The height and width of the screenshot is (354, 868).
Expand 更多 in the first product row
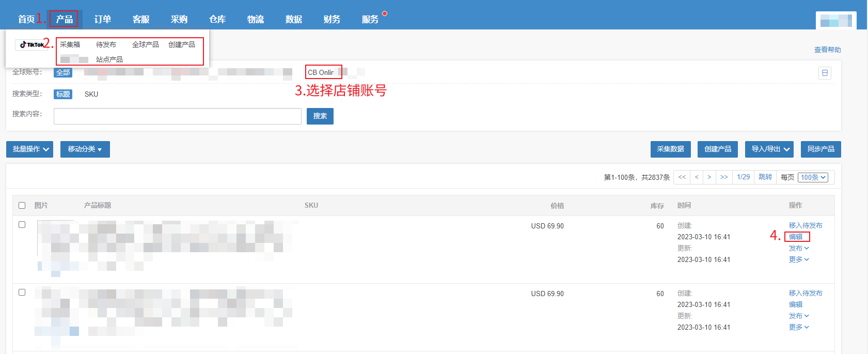798,259
